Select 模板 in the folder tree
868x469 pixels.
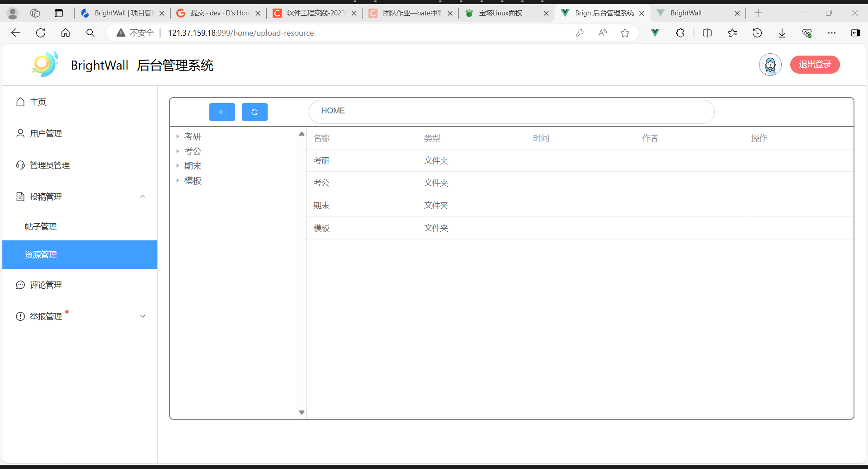click(x=193, y=181)
